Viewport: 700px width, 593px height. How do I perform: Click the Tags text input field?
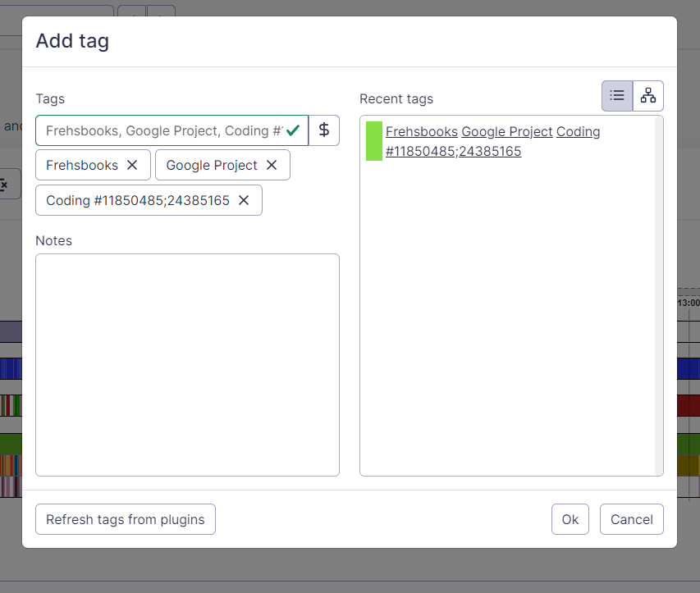(162, 130)
